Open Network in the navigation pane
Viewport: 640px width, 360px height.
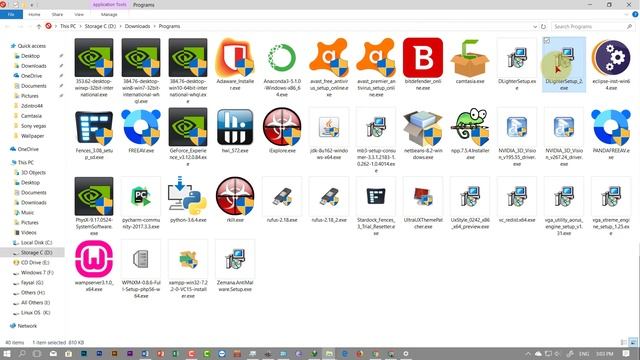tap(27, 326)
